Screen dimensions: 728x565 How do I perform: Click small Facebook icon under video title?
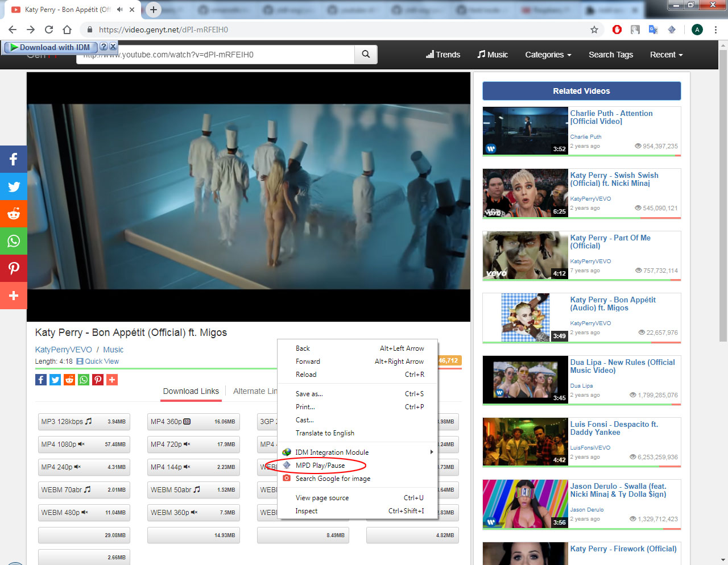(x=41, y=380)
